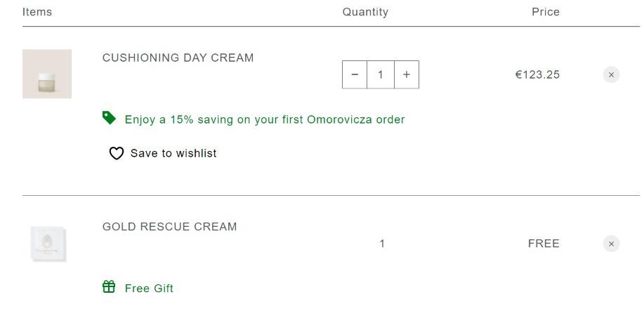Screen dimensions: 644x311
Task: Click the quantity field showing 1
Action: (381, 74)
